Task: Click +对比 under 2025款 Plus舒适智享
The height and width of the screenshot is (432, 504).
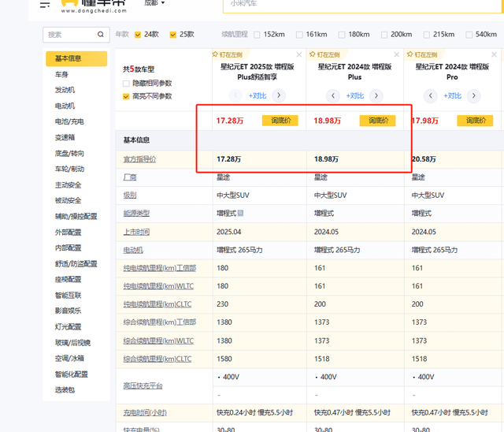Action: pos(258,95)
